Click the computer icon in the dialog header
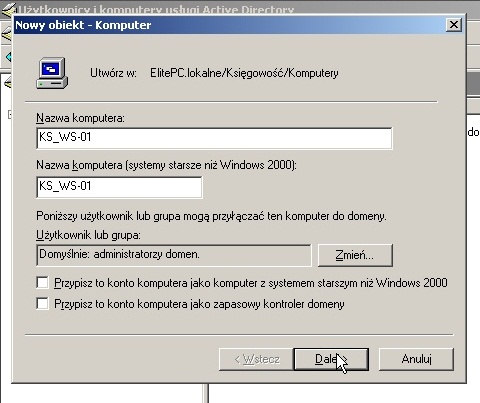 pyautogui.click(x=52, y=73)
